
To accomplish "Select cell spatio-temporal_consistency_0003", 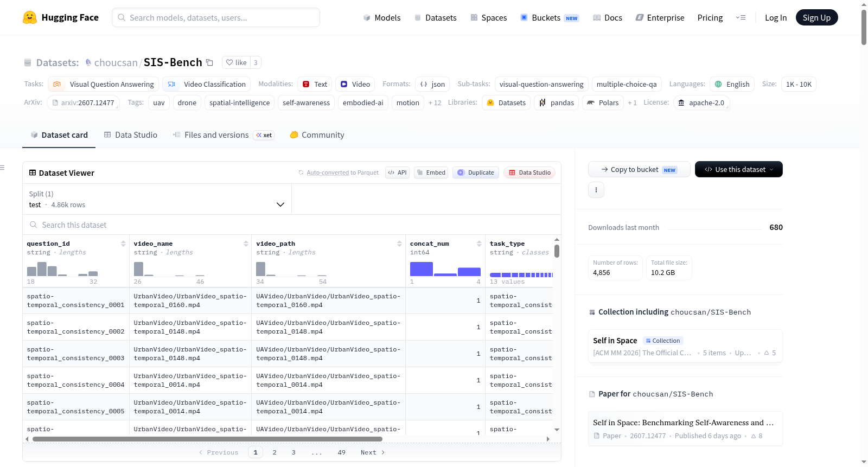I will pyautogui.click(x=76, y=354).
